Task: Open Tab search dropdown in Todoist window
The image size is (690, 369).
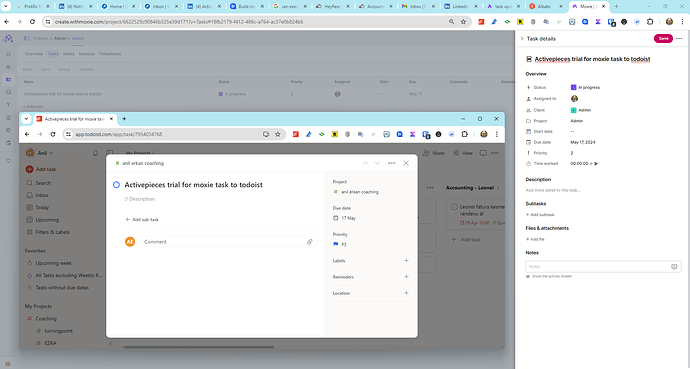Action: (26, 119)
